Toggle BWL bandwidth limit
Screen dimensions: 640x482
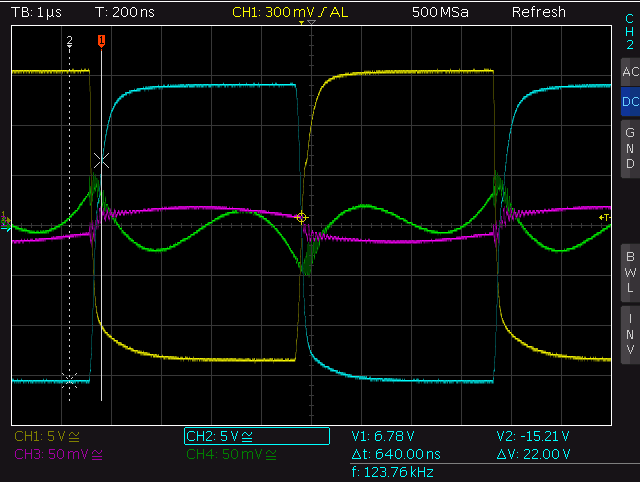[x=630, y=272]
